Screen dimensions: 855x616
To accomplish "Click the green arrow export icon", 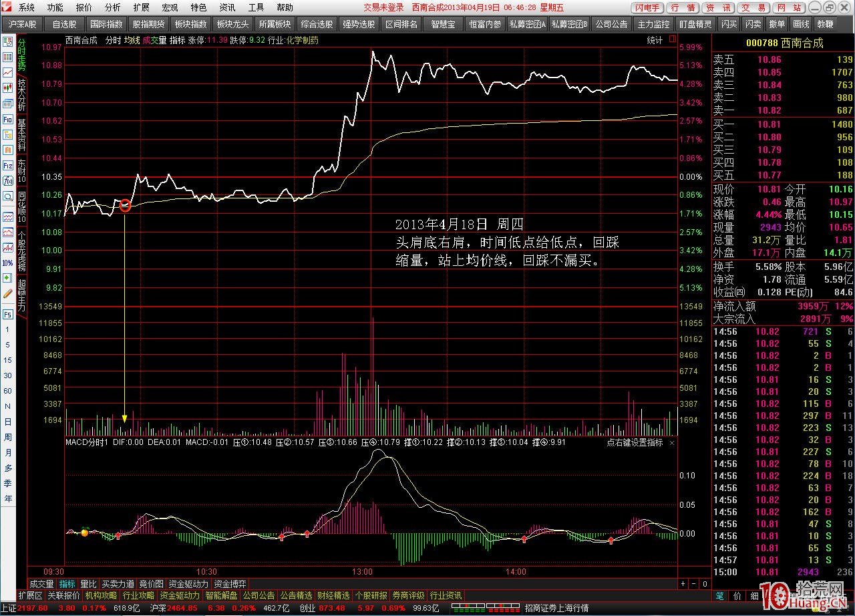I will [x=8, y=278].
